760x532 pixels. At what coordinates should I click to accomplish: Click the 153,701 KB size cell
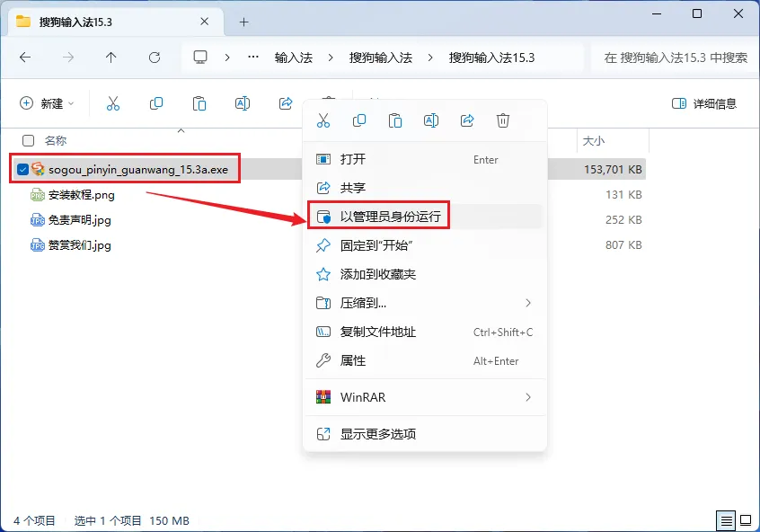pos(613,169)
